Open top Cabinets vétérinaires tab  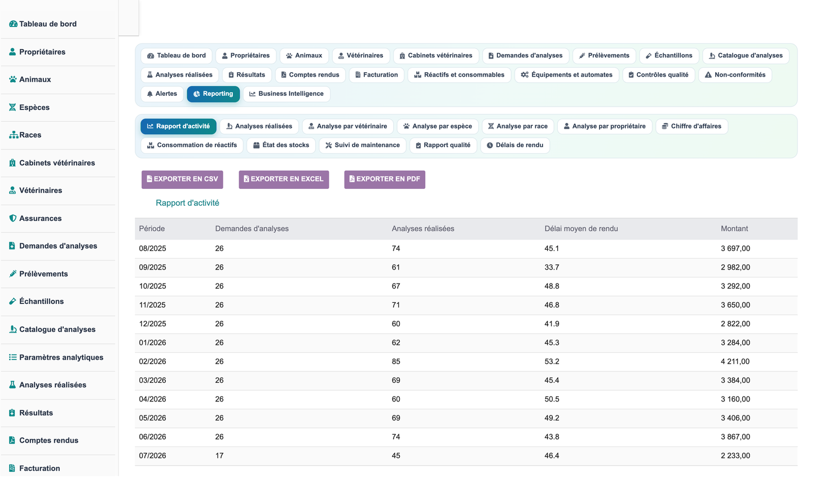(436, 56)
